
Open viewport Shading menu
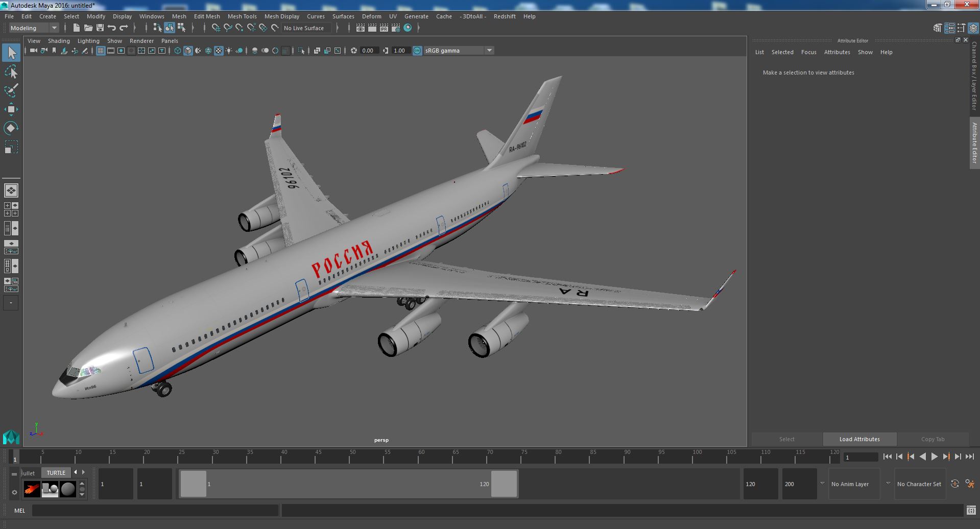[59, 41]
